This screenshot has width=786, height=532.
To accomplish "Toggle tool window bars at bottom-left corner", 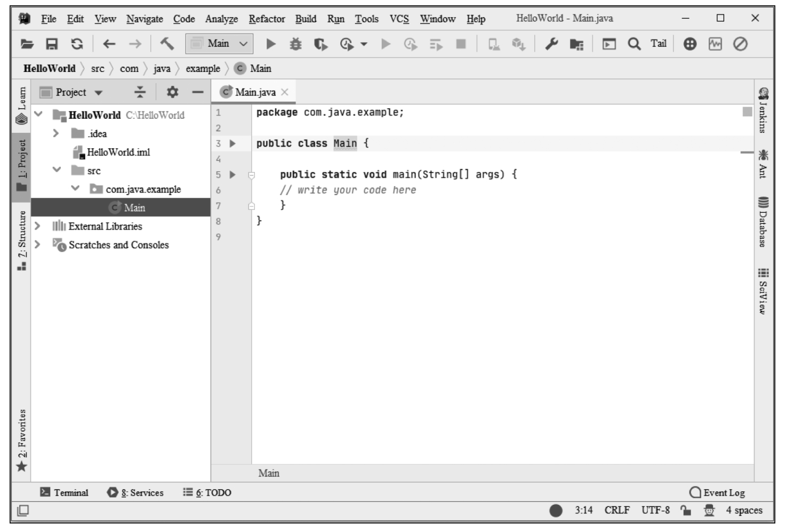I will pyautogui.click(x=22, y=511).
